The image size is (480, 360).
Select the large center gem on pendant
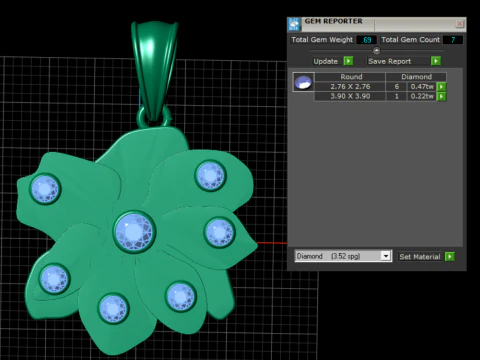click(x=134, y=232)
